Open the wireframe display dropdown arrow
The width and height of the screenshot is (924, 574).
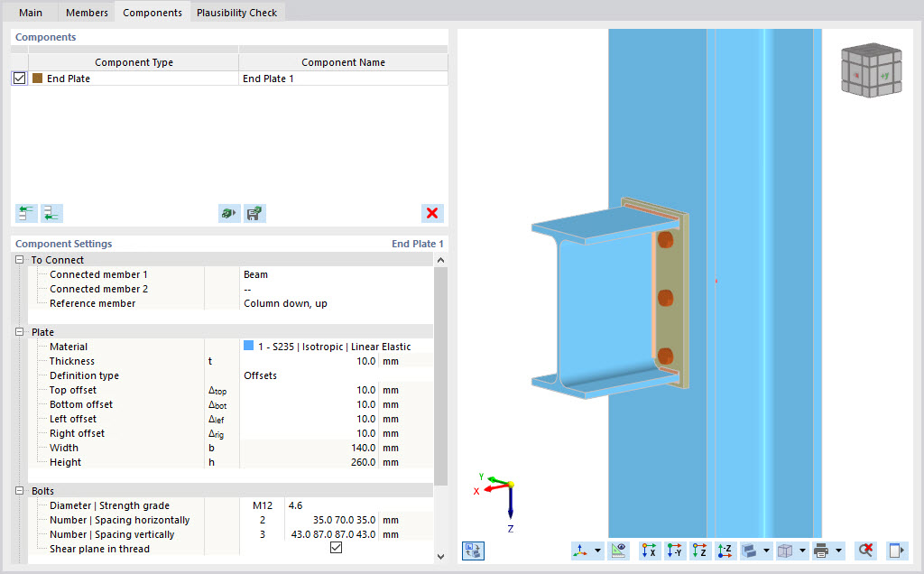tap(802, 551)
